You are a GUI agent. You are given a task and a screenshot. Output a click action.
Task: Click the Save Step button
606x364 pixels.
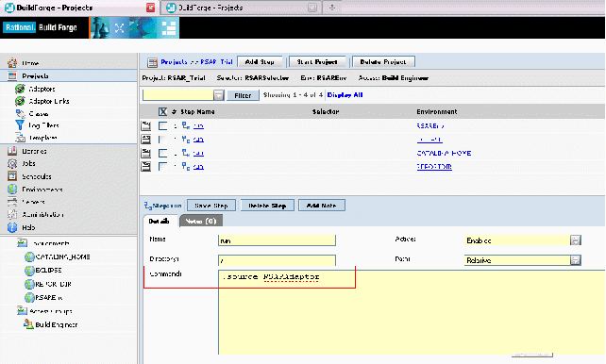211,206
